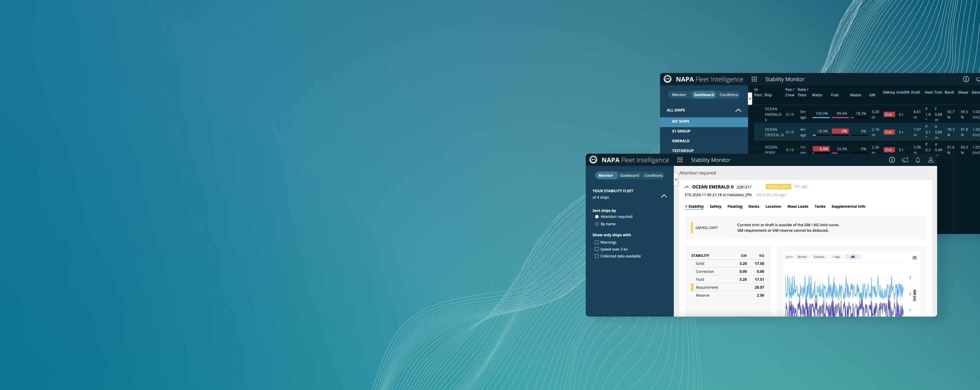Open the GM chart hamburger menu
Image resolution: width=980 pixels, height=390 pixels.
tap(914, 258)
